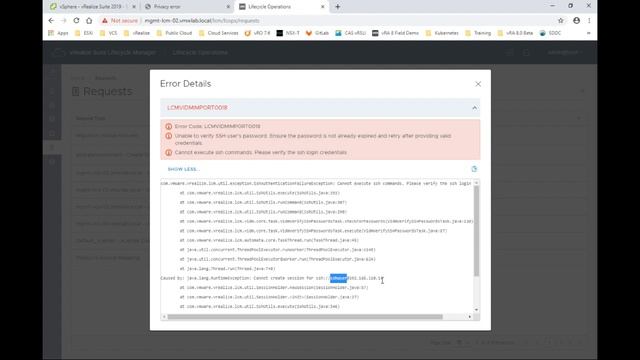The height and width of the screenshot is (360, 640).
Task: Collapse the LCMVIDMIMPORT0018 error section
Action: pyautogui.click(x=474, y=108)
